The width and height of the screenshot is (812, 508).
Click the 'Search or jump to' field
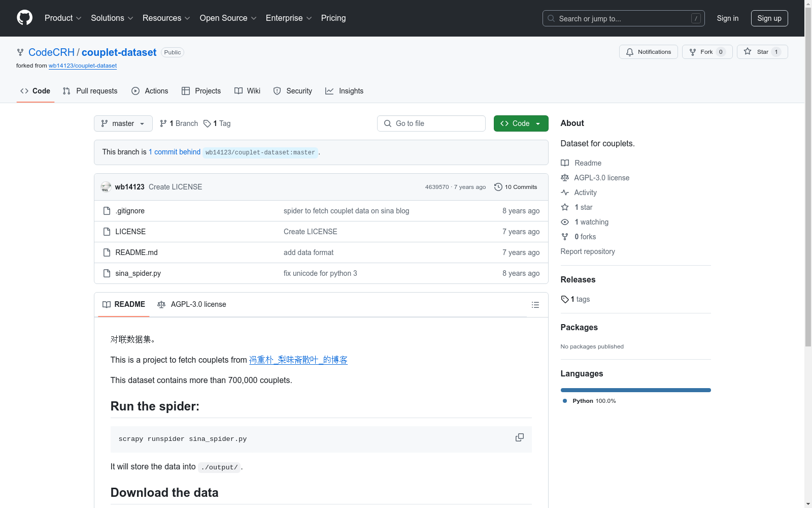624,18
